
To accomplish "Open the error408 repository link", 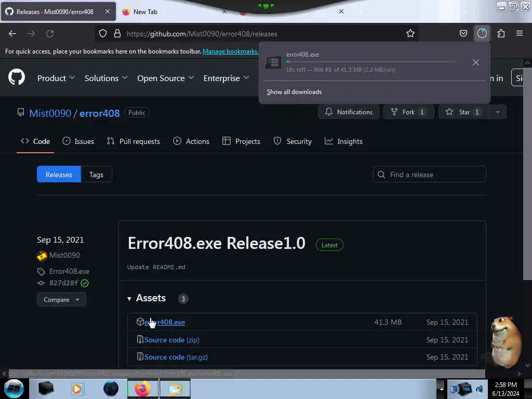I will pyautogui.click(x=99, y=113).
